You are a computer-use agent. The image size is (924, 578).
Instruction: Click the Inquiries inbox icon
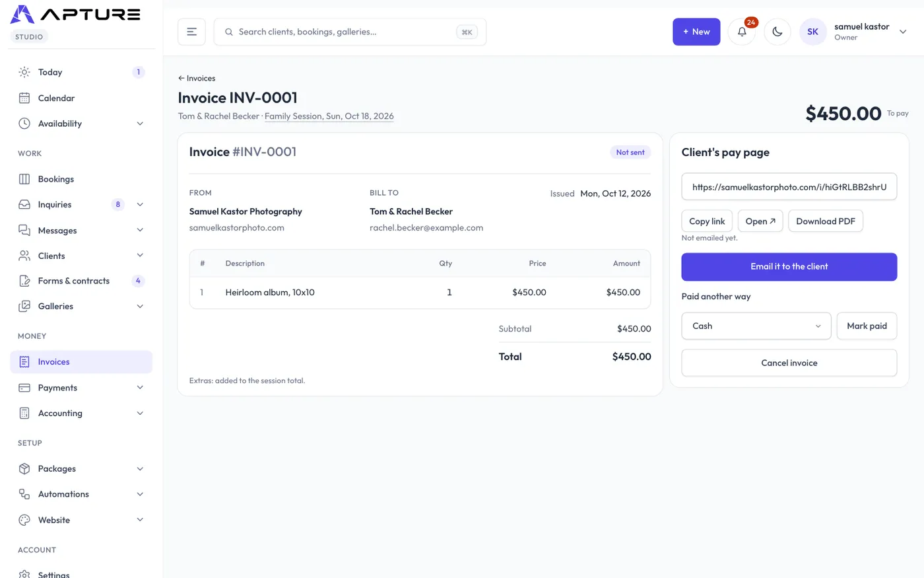pyautogui.click(x=24, y=205)
